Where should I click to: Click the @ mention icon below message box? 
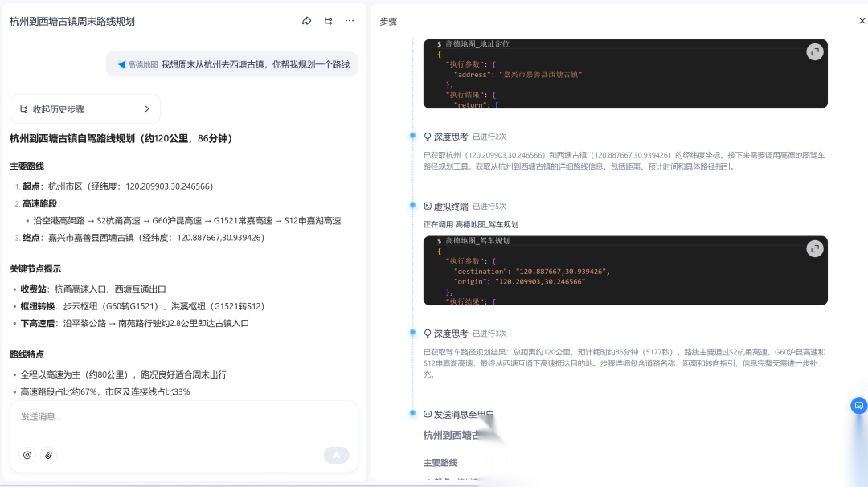(27, 455)
